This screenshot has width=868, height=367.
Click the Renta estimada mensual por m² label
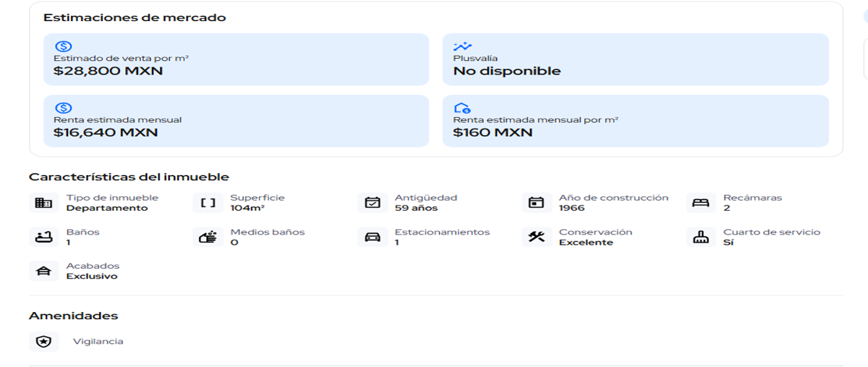point(536,119)
